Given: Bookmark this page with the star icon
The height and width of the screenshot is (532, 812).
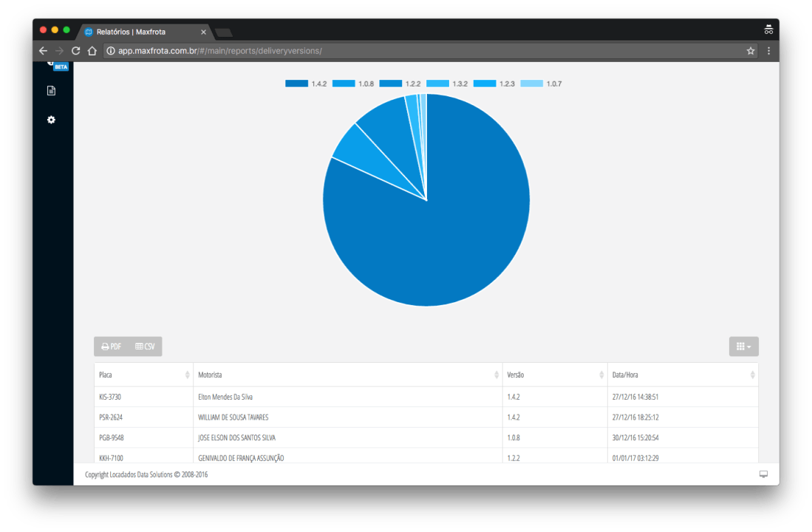Looking at the screenshot, I should (x=751, y=51).
